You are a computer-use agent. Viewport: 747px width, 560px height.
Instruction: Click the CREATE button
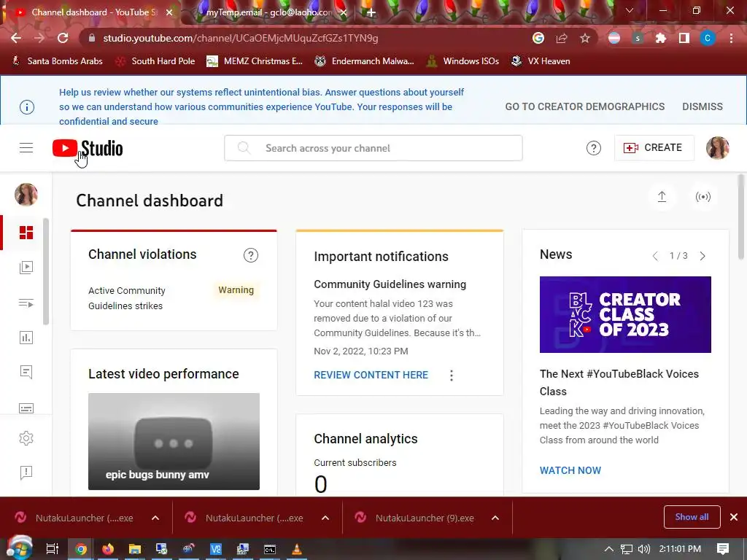pos(654,147)
